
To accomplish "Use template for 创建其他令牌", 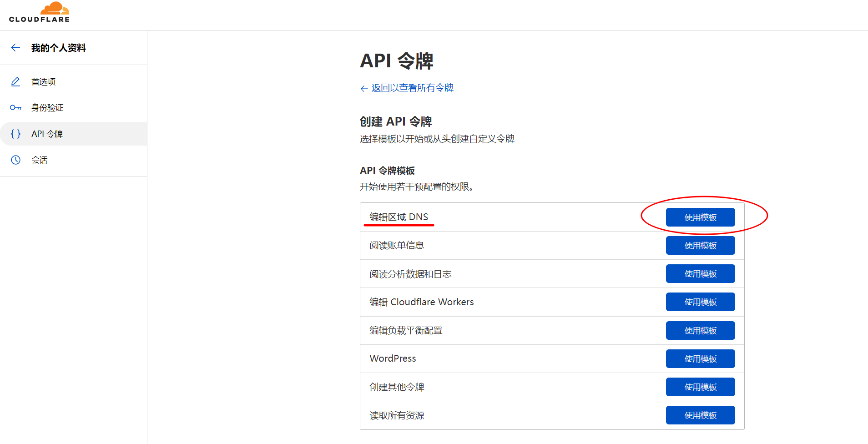I will (x=700, y=387).
